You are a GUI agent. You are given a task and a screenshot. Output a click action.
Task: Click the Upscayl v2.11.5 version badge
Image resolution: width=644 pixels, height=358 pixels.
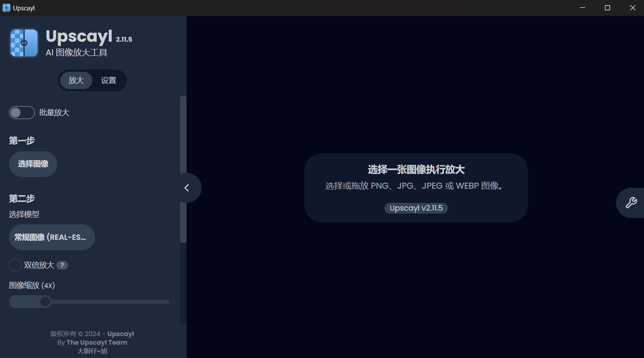(x=416, y=208)
